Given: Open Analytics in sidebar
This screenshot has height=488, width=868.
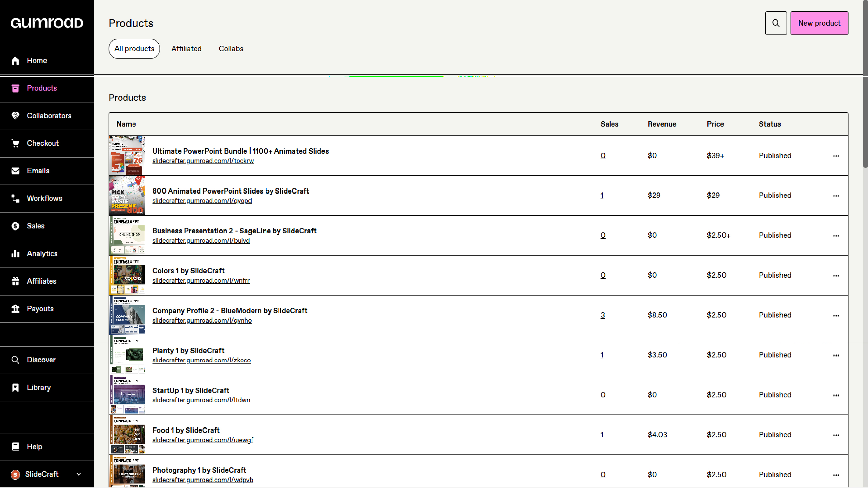Looking at the screenshot, I should [47, 254].
